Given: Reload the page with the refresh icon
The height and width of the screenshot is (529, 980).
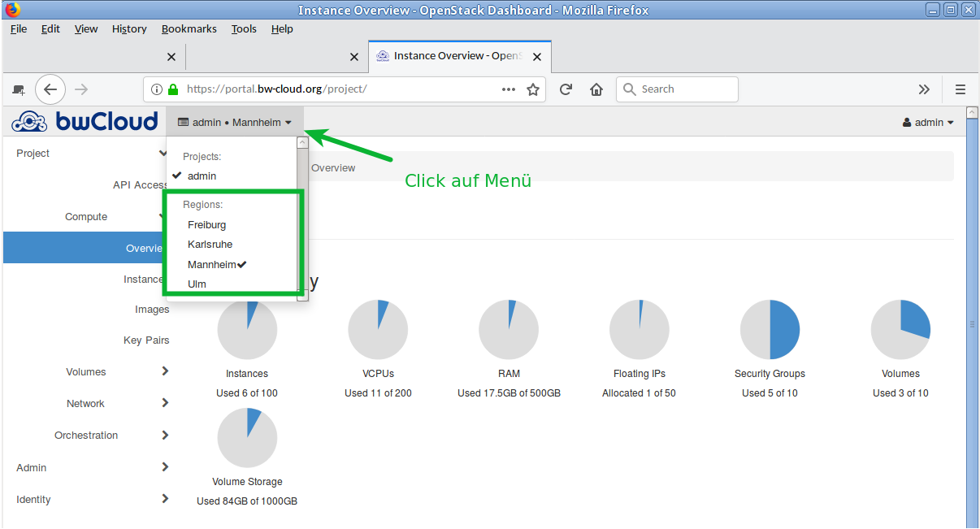Looking at the screenshot, I should click(x=566, y=89).
